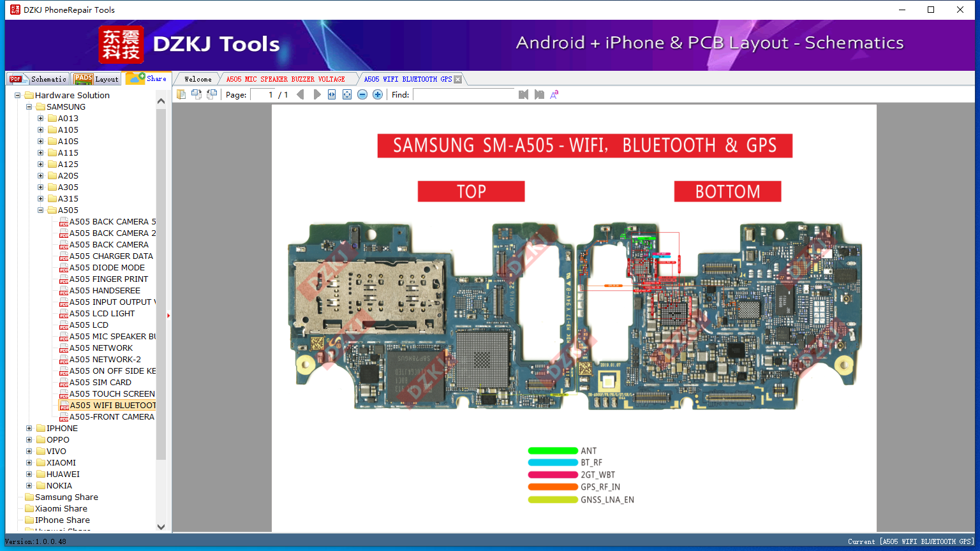Expand the A013 folder
Image resolution: width=980 pixels, height=551 pixels.
(x=41, y=119)
